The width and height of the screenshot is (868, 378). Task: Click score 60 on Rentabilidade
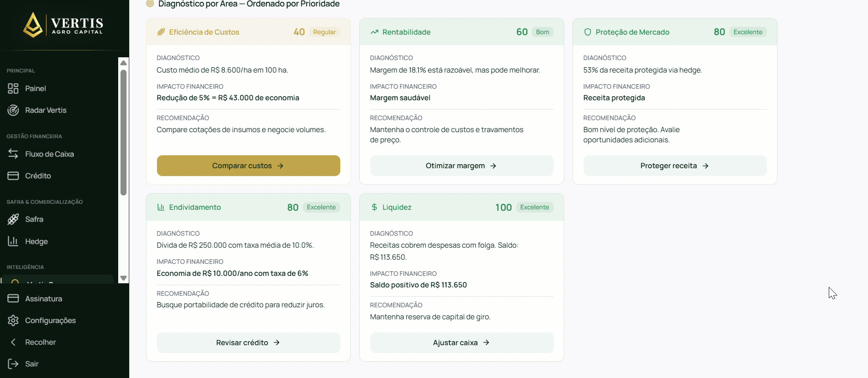pos(522,32)
